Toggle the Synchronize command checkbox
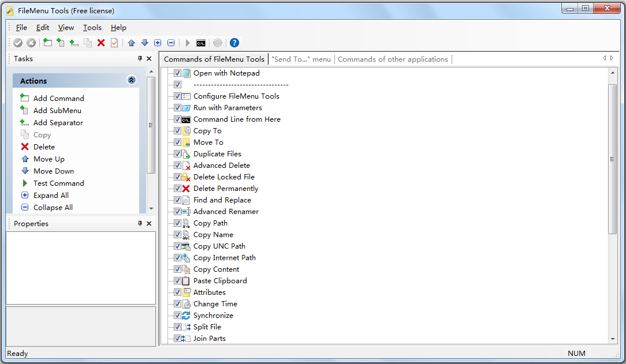The width and height of the screenshot is (626, 364). pyautogui.click(x=177, y=315)
